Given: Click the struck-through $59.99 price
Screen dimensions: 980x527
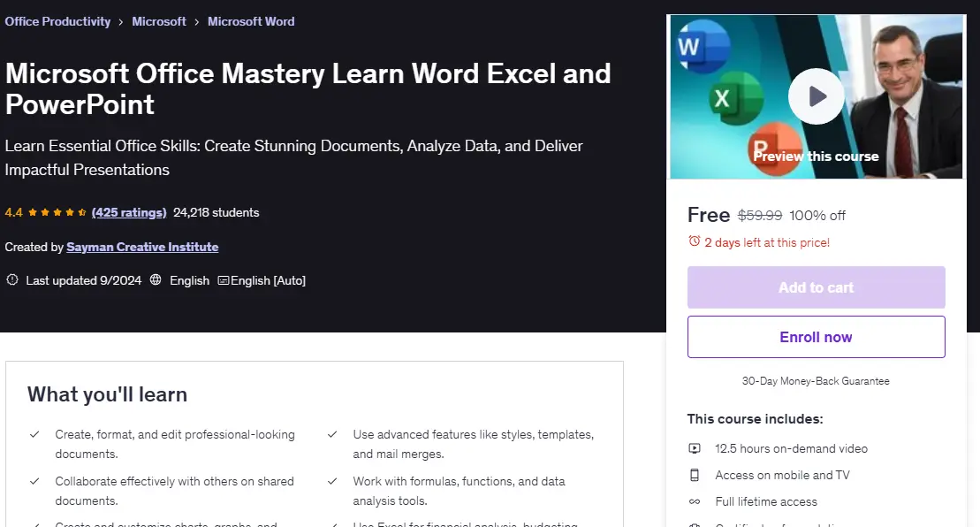Looking at the screenshot, I should coord(760,216).
